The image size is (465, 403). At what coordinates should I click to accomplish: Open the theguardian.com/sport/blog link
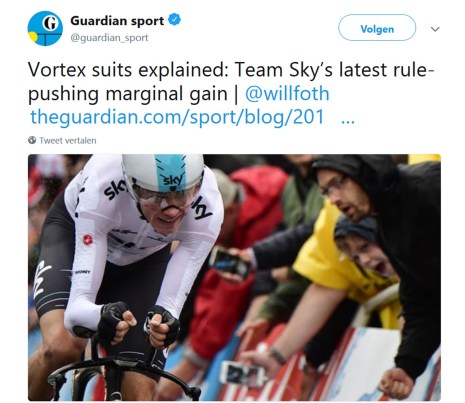(177, 117)
